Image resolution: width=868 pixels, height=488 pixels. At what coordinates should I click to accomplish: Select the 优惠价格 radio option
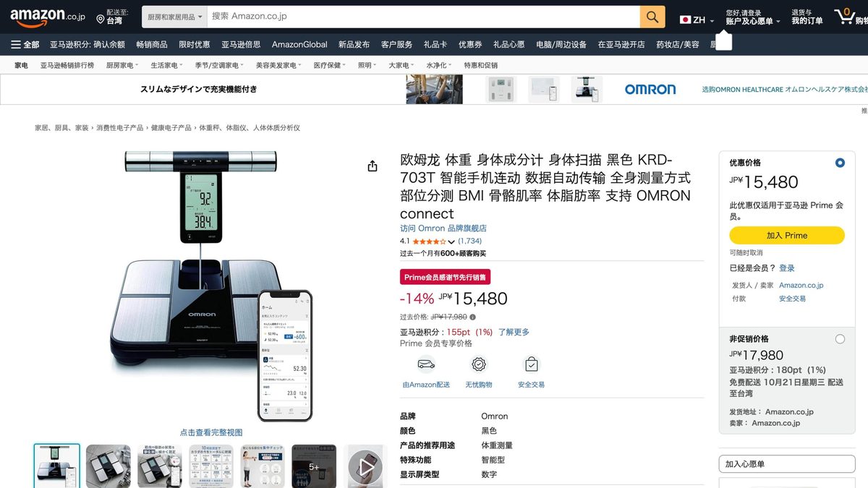pyautogui.click(x=840, y=163)
